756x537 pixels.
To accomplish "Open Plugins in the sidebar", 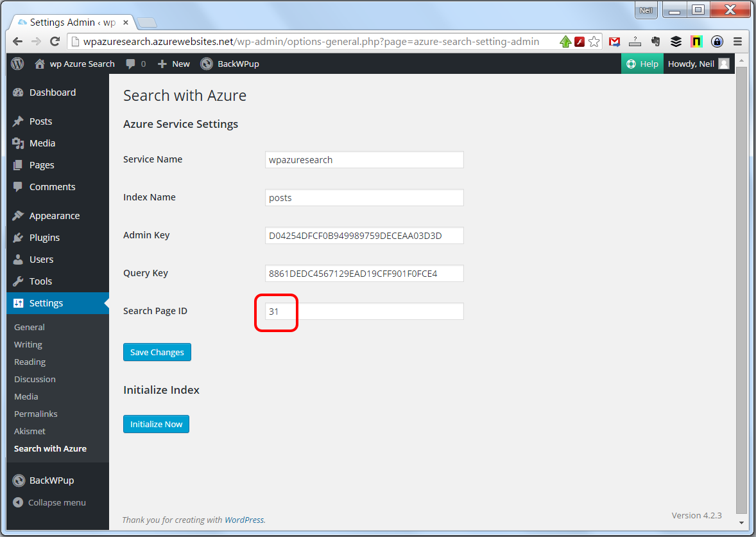I will tap(44, 238).
